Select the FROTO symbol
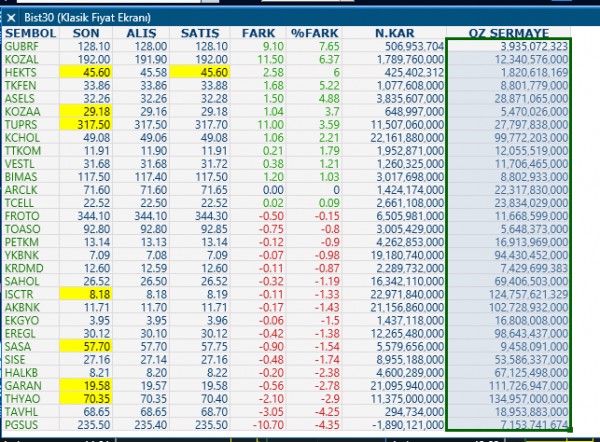Screen dimensions: 600x442 click(22, 216)
